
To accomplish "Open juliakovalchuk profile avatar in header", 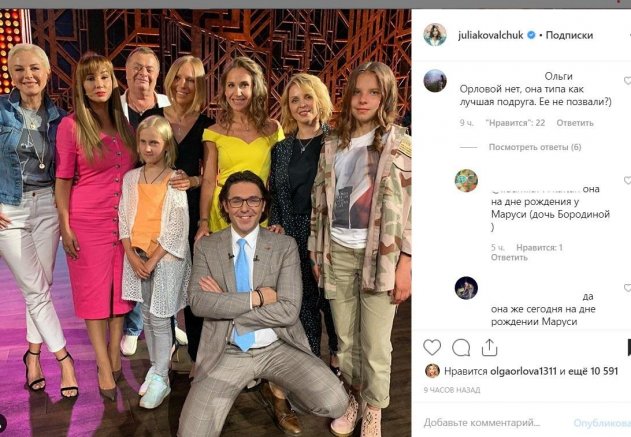I will pos(434,34).
